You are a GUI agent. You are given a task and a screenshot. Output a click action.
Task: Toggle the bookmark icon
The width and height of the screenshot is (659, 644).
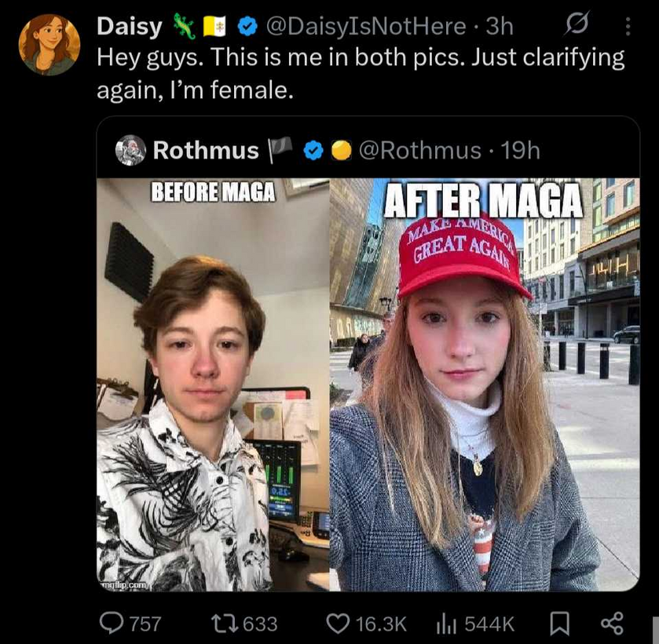[560, 624]
